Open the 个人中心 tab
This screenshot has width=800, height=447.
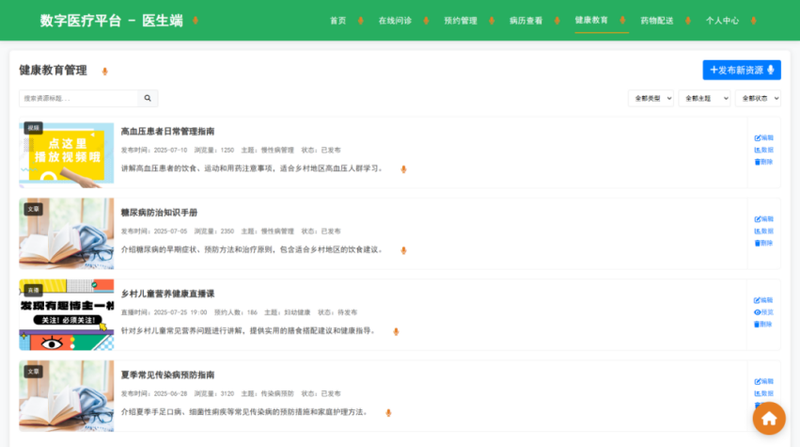point(722,20)
